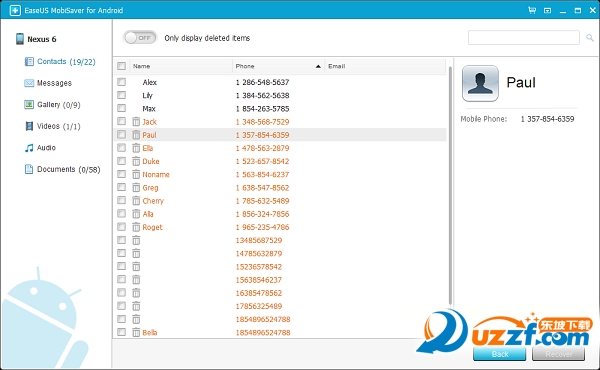This screenshot has width=600, height=370.
Task: Click the search magnifier icon
Action: point(590,37)
